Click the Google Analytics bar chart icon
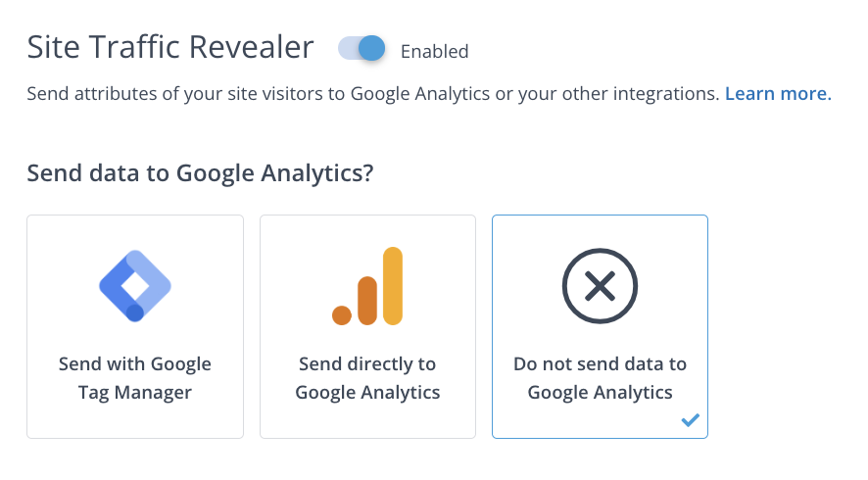Screen dimensions: 868x480 (367, 285)
